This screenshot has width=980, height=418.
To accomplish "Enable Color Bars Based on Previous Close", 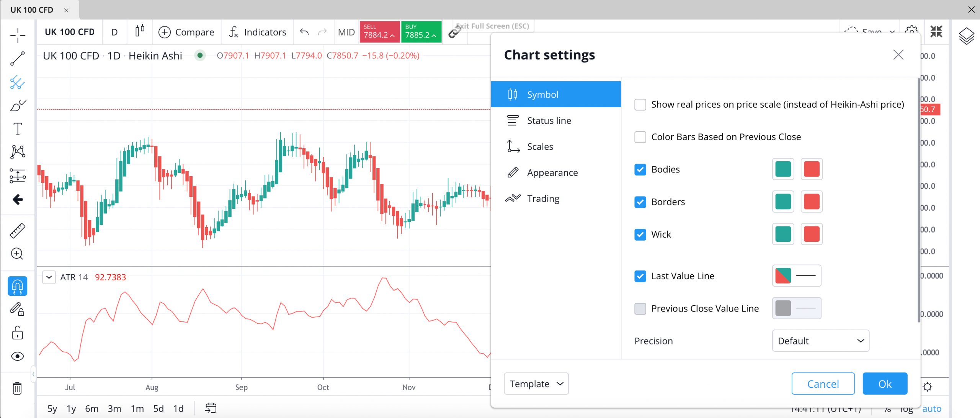I will (640, 137).
